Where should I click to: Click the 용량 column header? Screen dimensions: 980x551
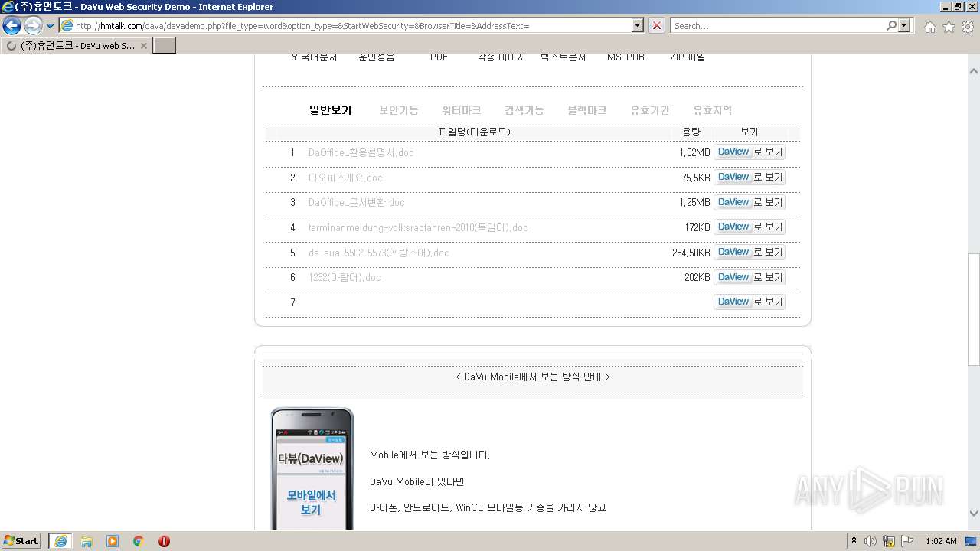pyautogui.click(x=691, y=132)
